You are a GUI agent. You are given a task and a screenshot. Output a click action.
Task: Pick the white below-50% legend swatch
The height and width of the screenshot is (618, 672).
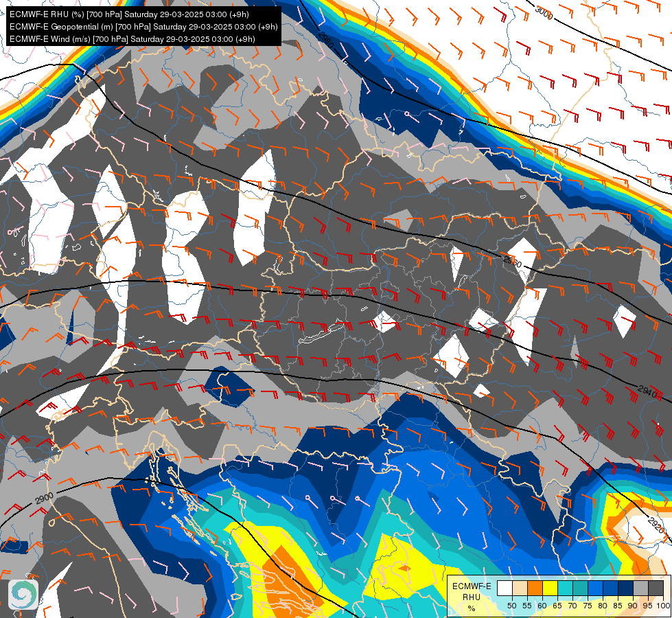(505, 588)
